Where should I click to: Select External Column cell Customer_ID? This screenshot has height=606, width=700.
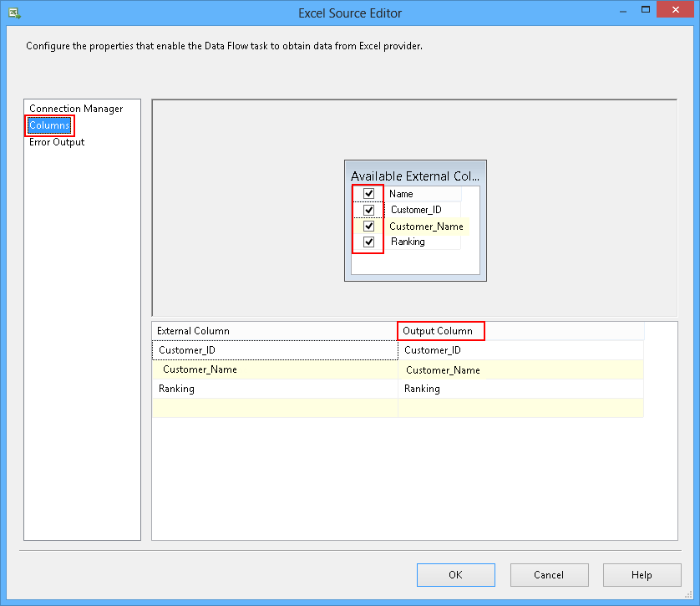(275, 350)
